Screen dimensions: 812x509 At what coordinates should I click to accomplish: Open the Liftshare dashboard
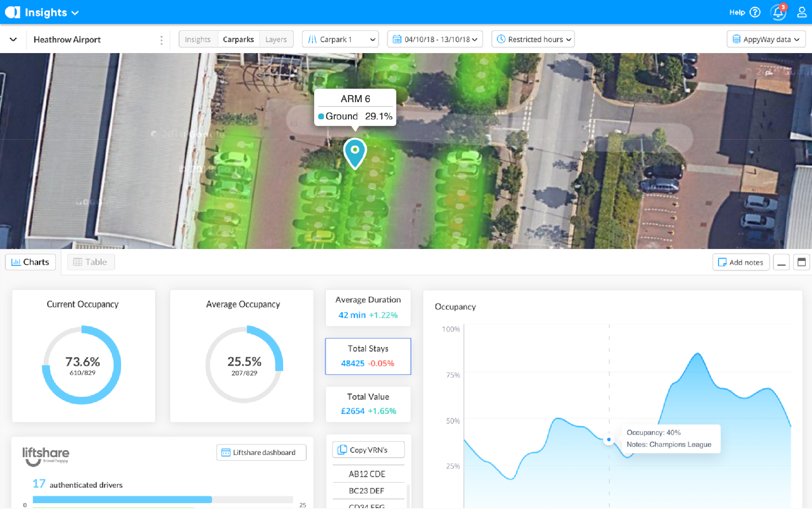pyautogui.click(x=261, y=452)
